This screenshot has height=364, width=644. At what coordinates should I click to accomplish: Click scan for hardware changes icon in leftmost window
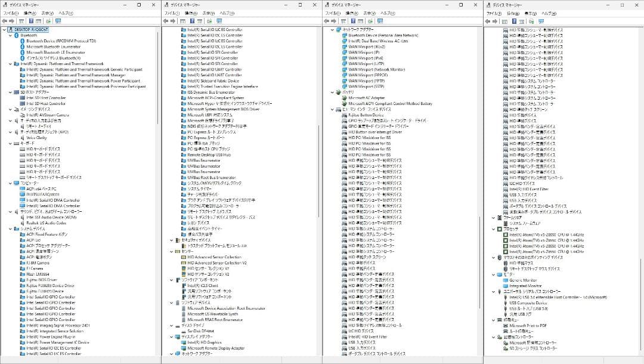[59, 21]
